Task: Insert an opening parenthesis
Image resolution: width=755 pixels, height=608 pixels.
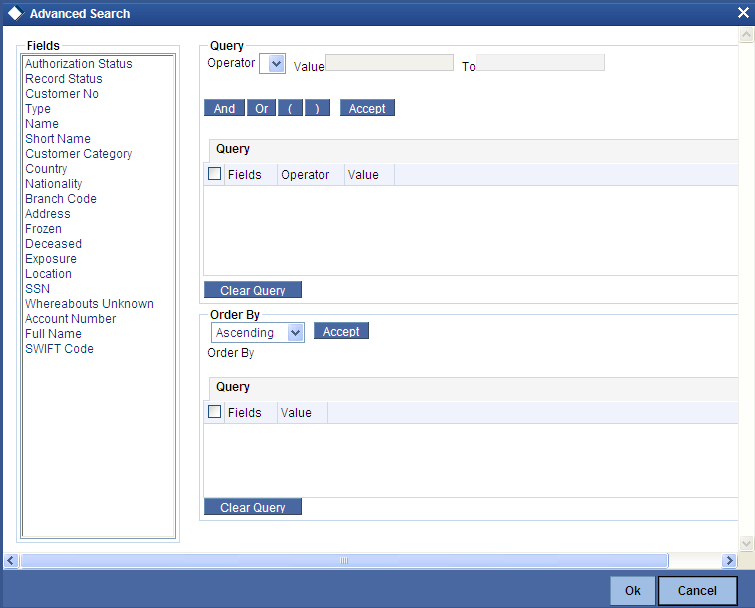Action: click(290, 108)
